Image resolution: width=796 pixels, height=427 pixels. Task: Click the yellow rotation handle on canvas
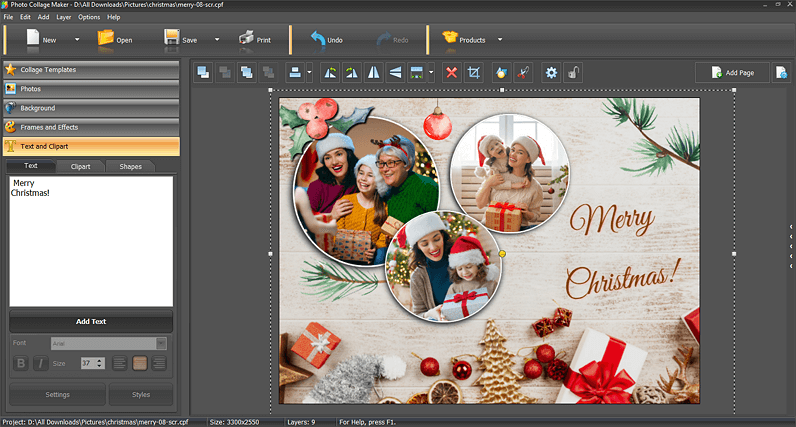tap(502, 253)
